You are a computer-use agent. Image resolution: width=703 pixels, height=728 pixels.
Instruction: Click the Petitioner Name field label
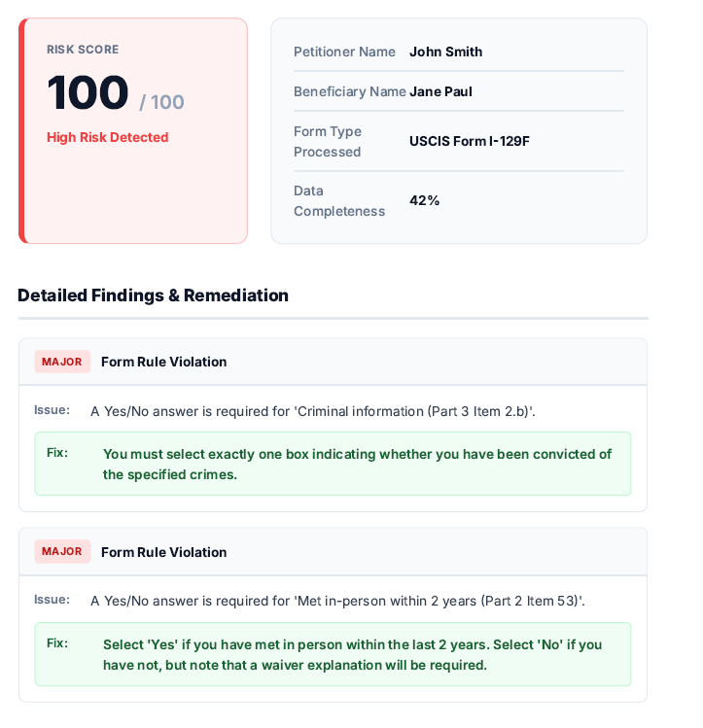coord(344,52)
